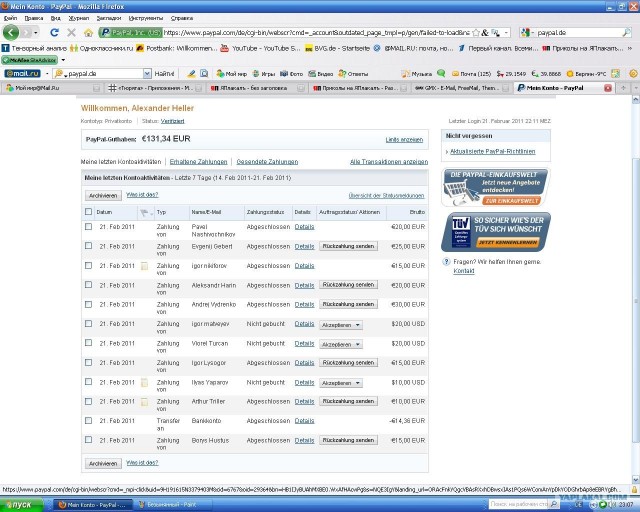The width and height of the screenshot is (640, 512).
Task: Open the Правка menu
Action: click(33, 18)
